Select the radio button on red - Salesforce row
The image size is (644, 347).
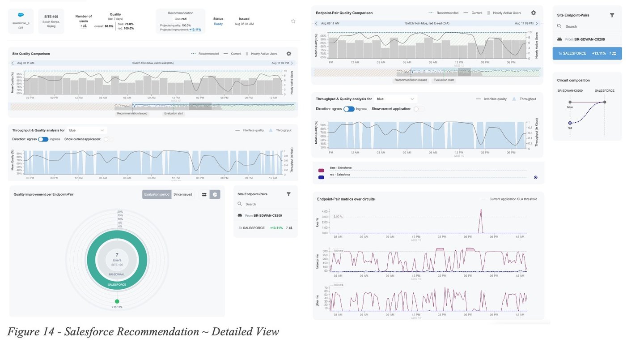tap(536, 177)
